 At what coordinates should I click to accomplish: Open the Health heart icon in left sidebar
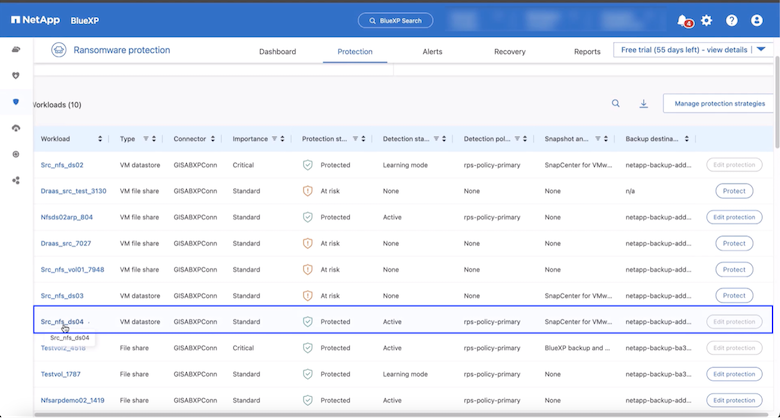[15, 75]
